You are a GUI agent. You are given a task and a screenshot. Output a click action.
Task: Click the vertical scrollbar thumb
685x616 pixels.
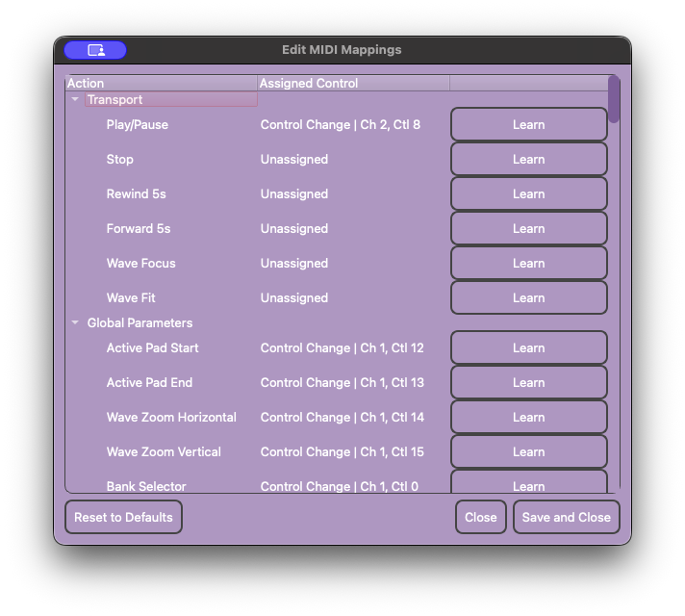614,99
